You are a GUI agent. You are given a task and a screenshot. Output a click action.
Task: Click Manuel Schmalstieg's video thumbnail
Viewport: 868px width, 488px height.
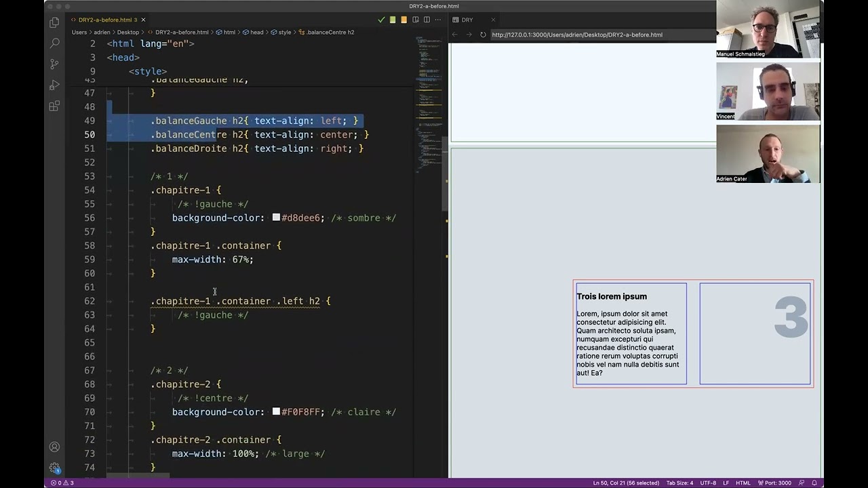(x=768, y=29)
